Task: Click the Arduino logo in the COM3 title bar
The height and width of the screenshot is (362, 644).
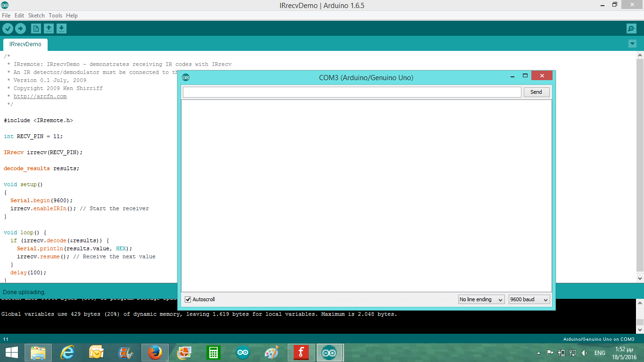Action: coord(186,77)
